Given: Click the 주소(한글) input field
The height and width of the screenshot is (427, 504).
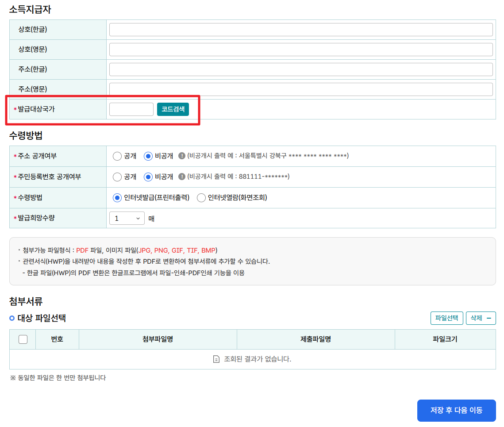Looking at the screenshot, I should (x=301, y=69).
